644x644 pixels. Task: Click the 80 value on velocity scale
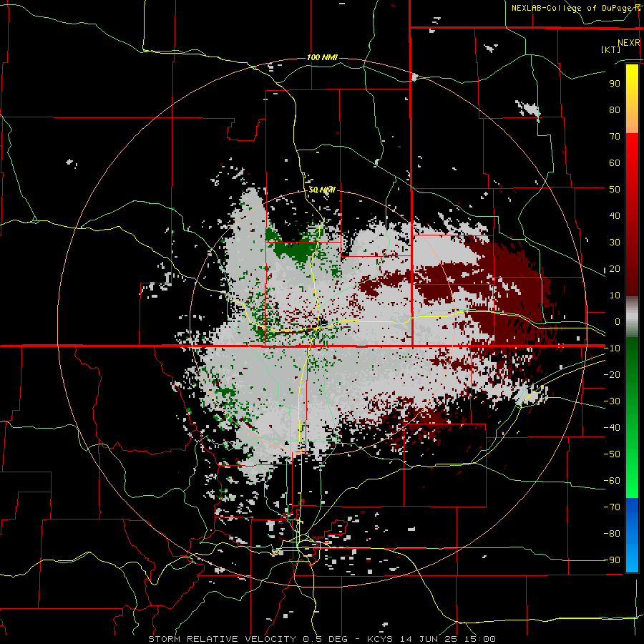pyautogui.click(x=615, y=109)
